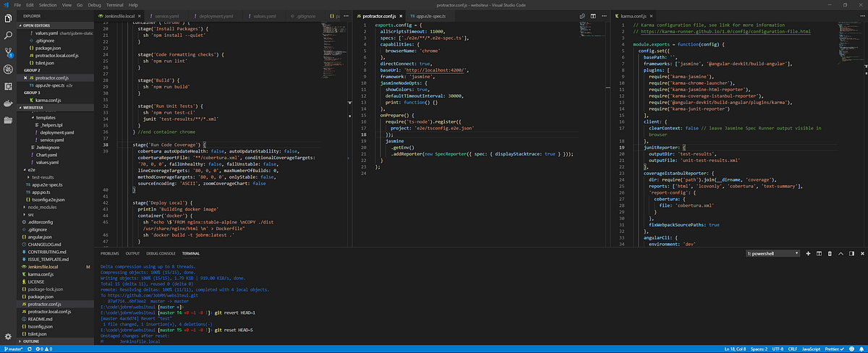This screenshot has width=868, height=353.
Task: Switch to the PROBLEMS panel tab
Action: (109, 254)
